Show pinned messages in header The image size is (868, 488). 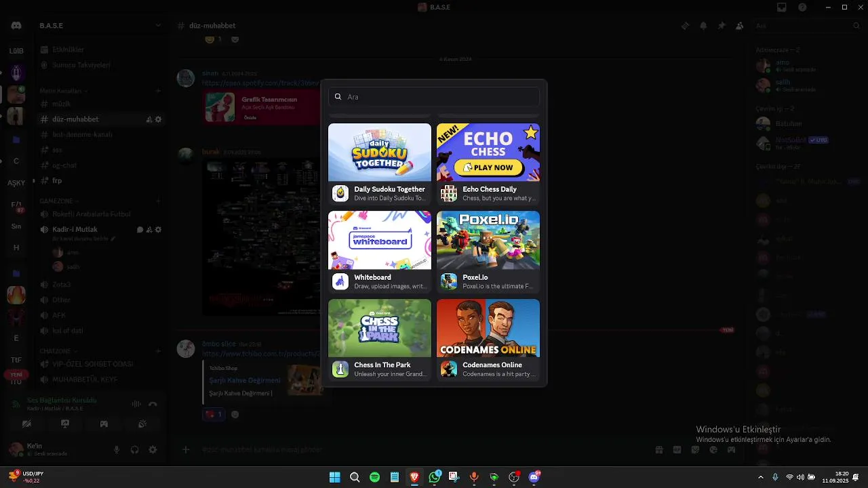point(722,26)
